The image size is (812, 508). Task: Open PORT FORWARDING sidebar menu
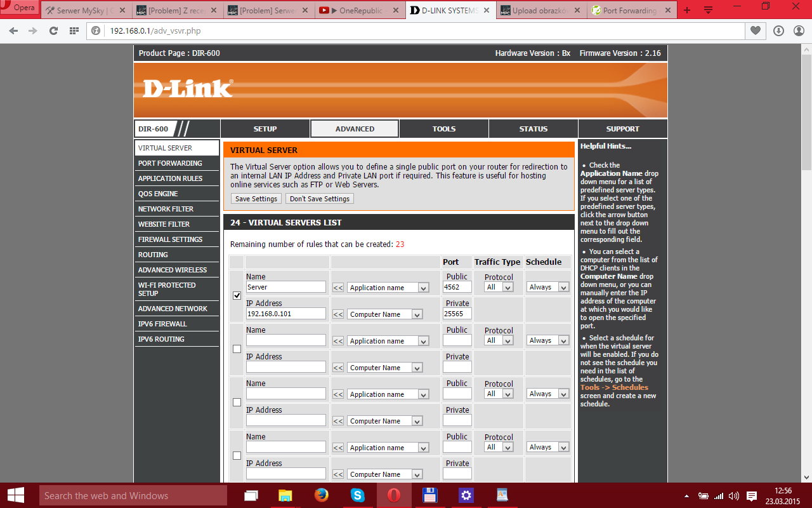tap(176, 163)
